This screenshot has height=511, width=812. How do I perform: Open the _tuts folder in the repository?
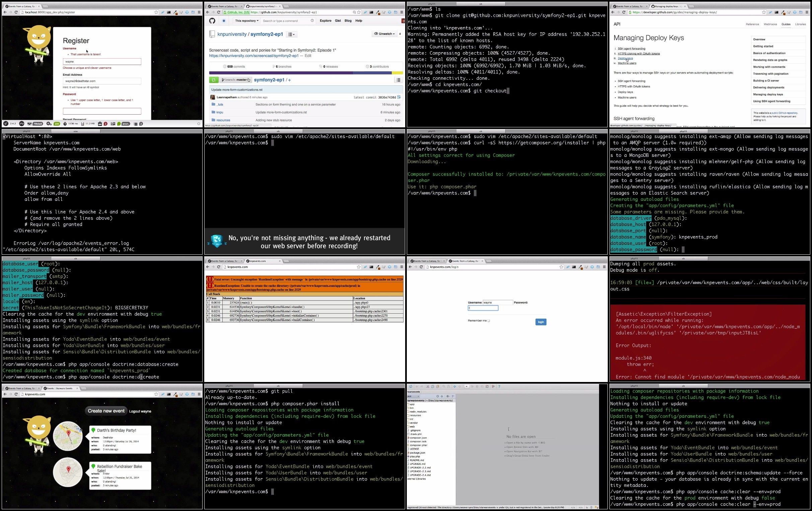(x=220, y=105)
